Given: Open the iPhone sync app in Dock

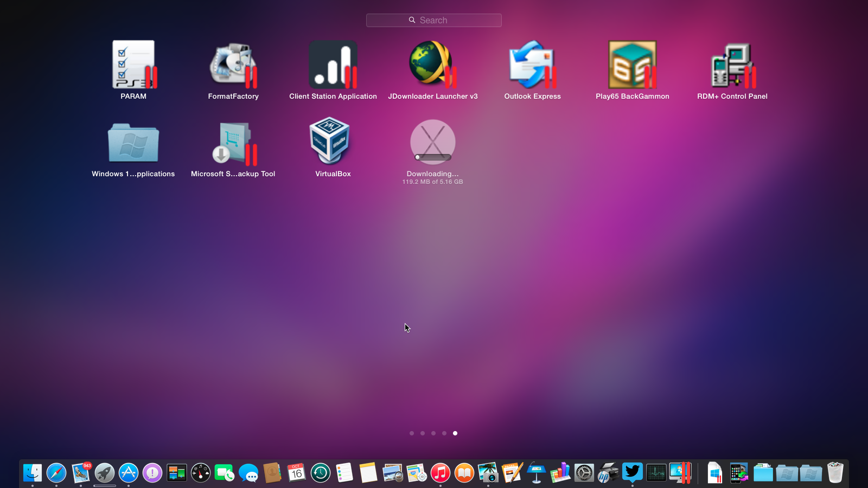Looking at the screenshot, I should pos(739,473).
